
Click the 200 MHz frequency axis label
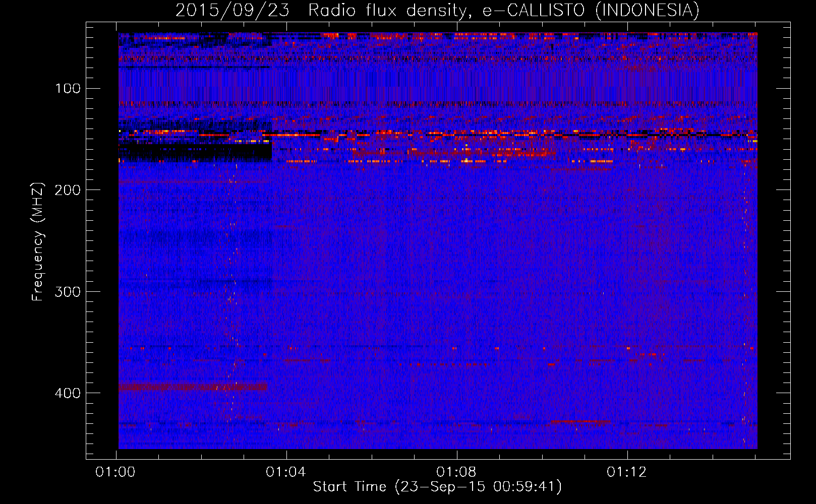click(x=68, y=190)
